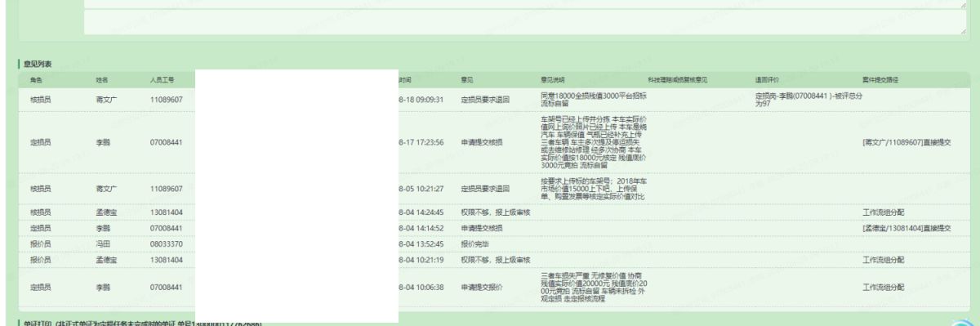
Task: Click the 姓名 column header
Action: (x=102, y=80)
